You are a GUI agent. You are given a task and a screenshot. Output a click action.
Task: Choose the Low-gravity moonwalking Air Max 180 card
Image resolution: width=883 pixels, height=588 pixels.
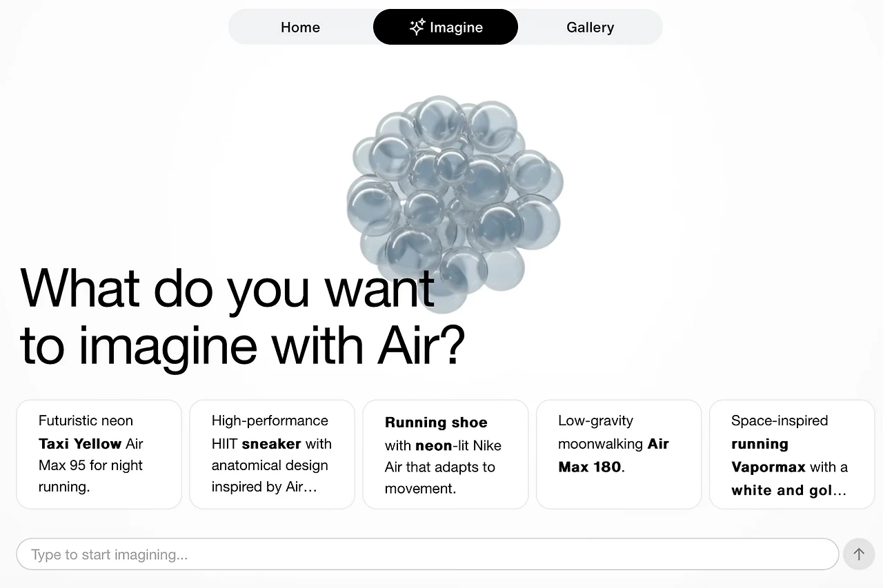pyautogui.click(x=619, y=454)
